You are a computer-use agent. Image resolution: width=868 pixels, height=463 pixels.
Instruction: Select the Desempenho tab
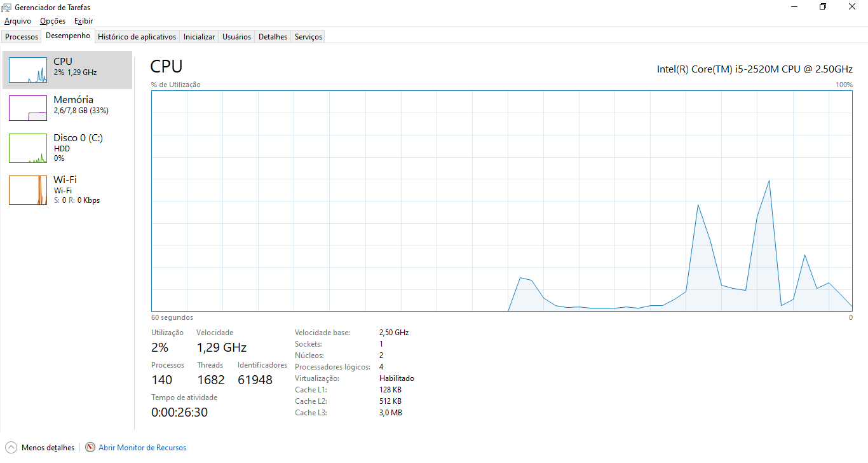point(68,36)
